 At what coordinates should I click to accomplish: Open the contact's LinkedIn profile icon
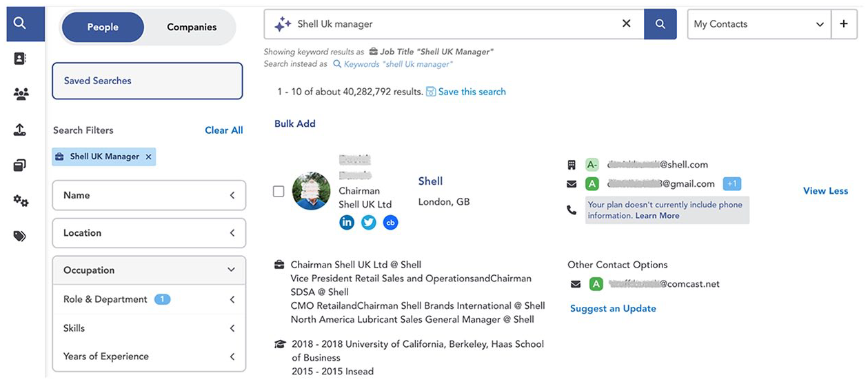[347, 222]
